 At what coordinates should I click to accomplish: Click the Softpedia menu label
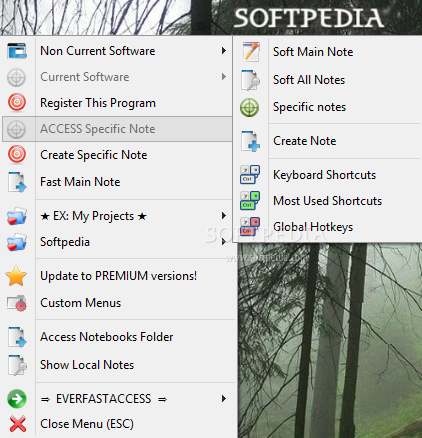click(65, 242)
